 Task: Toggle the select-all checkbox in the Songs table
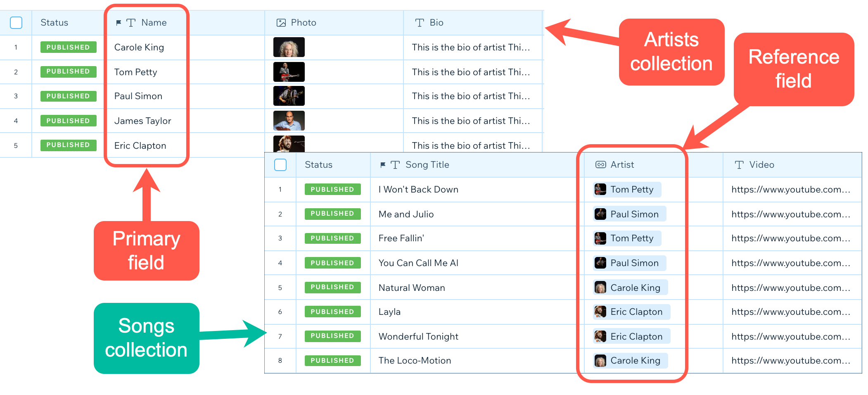[280, 164]
